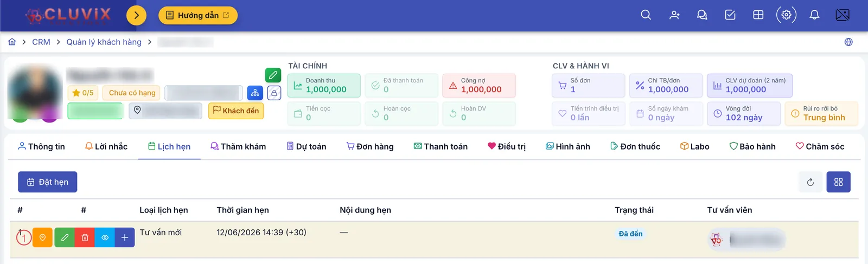Click the Tư vấn mới appointment type cell
The height and width of the screenshot is (264, 868).
click(x=161, y=232)
